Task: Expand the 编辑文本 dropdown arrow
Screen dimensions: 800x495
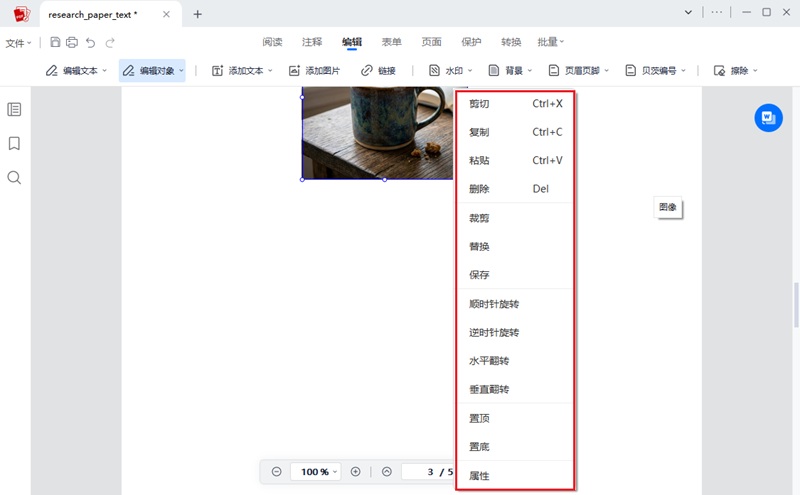Action: click(x=105, y=71)
